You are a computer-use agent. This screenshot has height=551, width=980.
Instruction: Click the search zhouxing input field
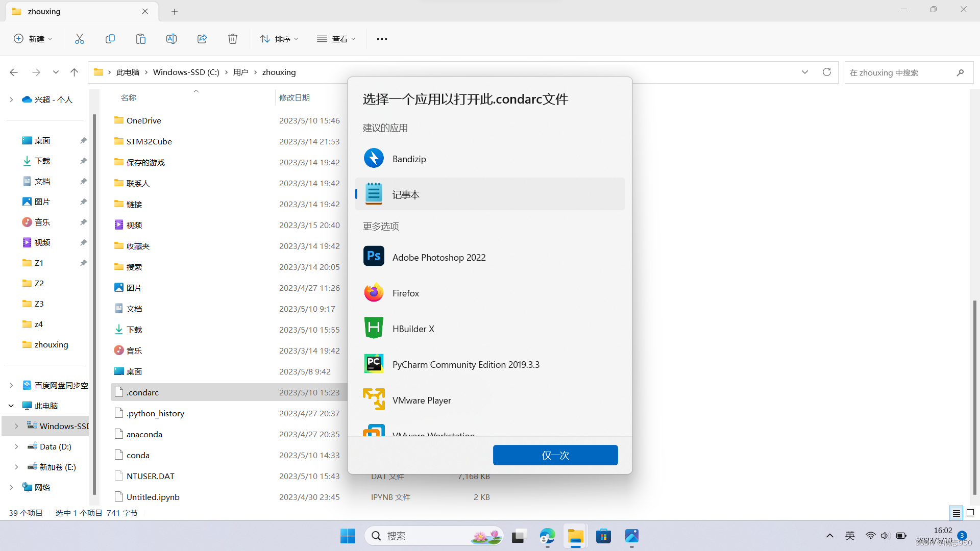901,72
